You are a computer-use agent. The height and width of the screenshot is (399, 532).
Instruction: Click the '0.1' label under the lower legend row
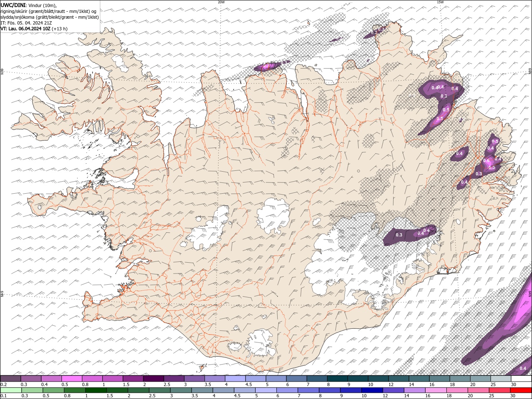coord(3,396)
